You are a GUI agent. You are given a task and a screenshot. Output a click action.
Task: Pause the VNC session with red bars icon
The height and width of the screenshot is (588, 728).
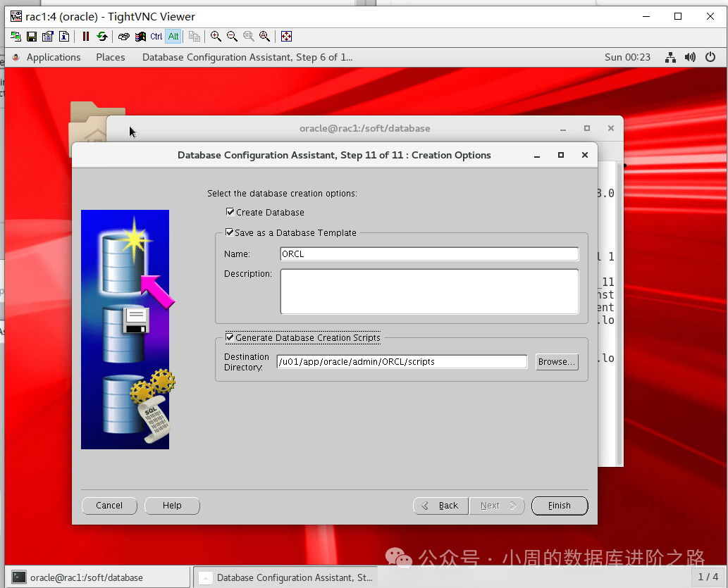click(x=86, y=36)
